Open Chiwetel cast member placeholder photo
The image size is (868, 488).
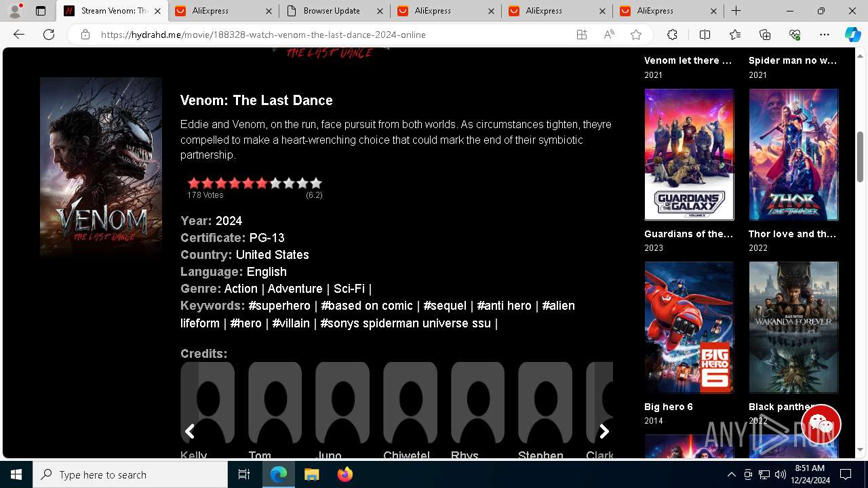[x=410, y=403]
